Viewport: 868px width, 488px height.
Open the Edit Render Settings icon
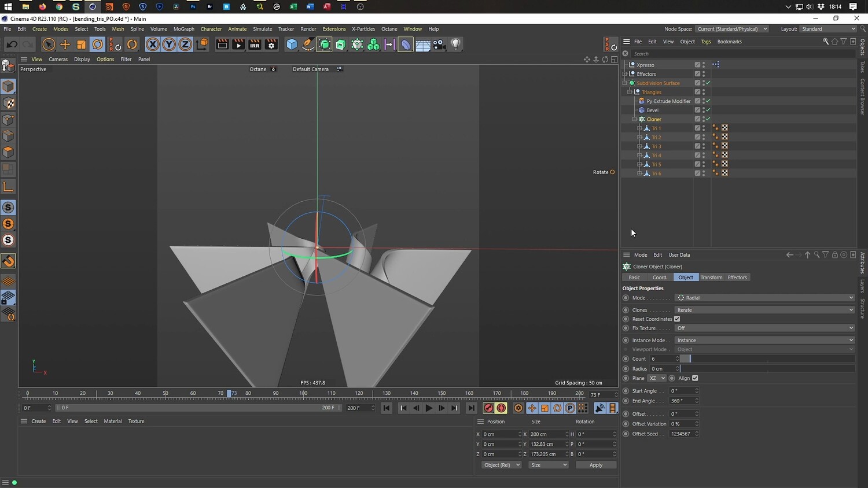[x=271, y=45]
